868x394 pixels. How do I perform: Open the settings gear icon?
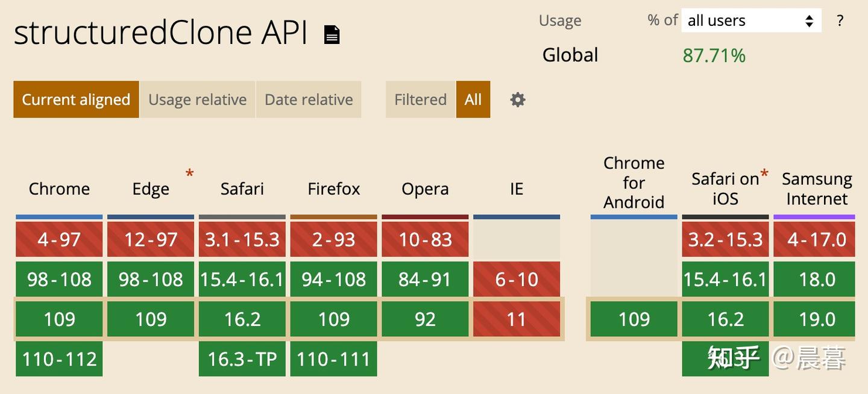click(517, 99)
